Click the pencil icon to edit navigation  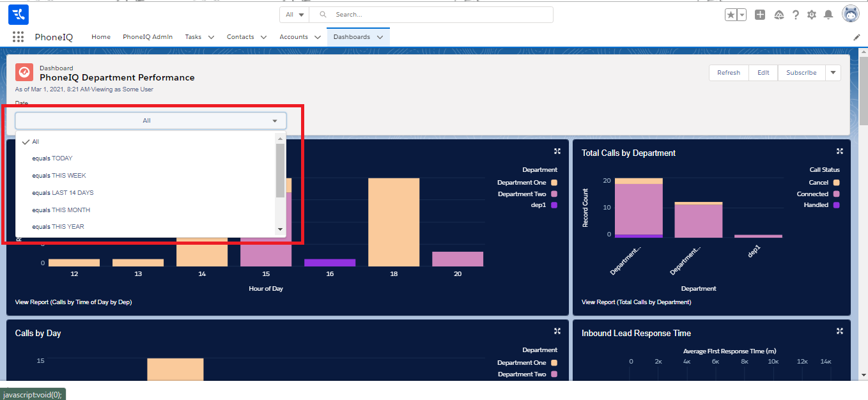(x=857, y=37)
